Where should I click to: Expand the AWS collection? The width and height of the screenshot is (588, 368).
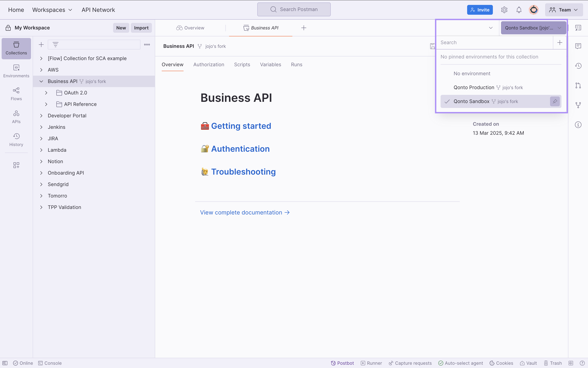[41, 70]
